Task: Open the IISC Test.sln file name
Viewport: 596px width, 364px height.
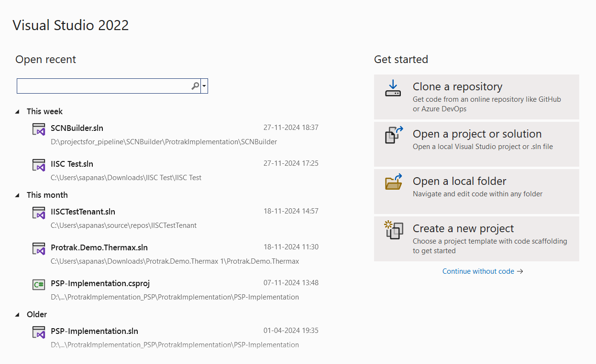Action: coord(72,164)
